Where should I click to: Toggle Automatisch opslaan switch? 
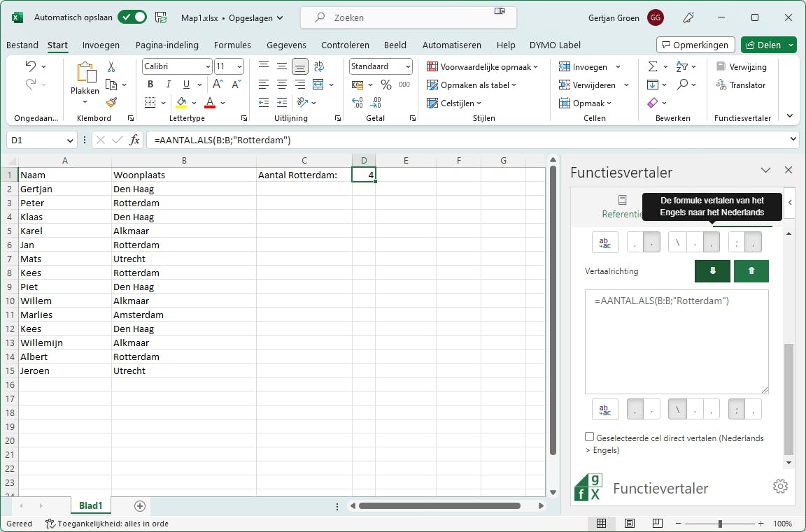(132, 17)
